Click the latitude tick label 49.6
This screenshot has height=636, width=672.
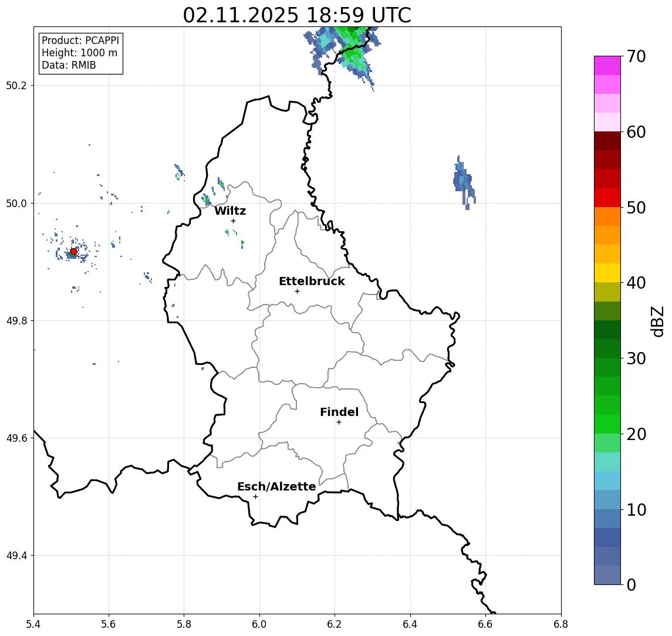pos(16,438)
